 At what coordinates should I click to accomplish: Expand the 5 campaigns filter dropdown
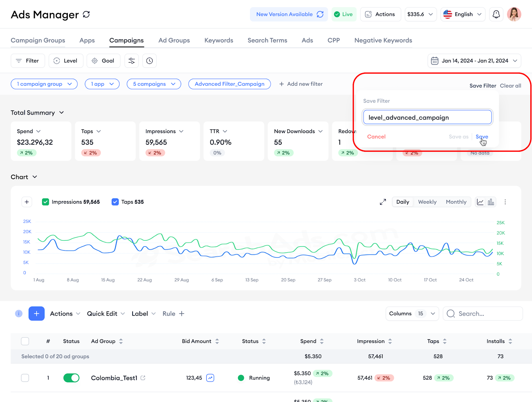tap(154, 84)
